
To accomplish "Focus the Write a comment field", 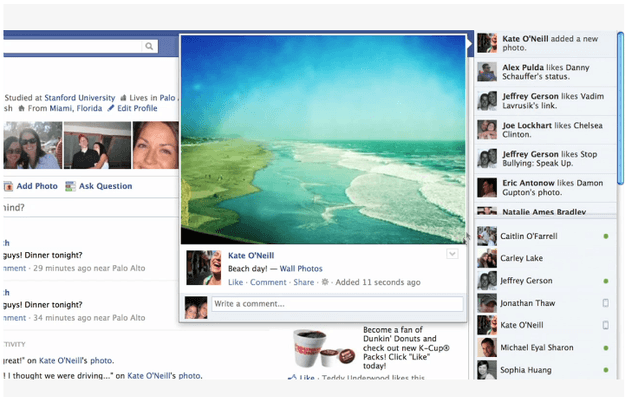I will click(x=337, y=304).
